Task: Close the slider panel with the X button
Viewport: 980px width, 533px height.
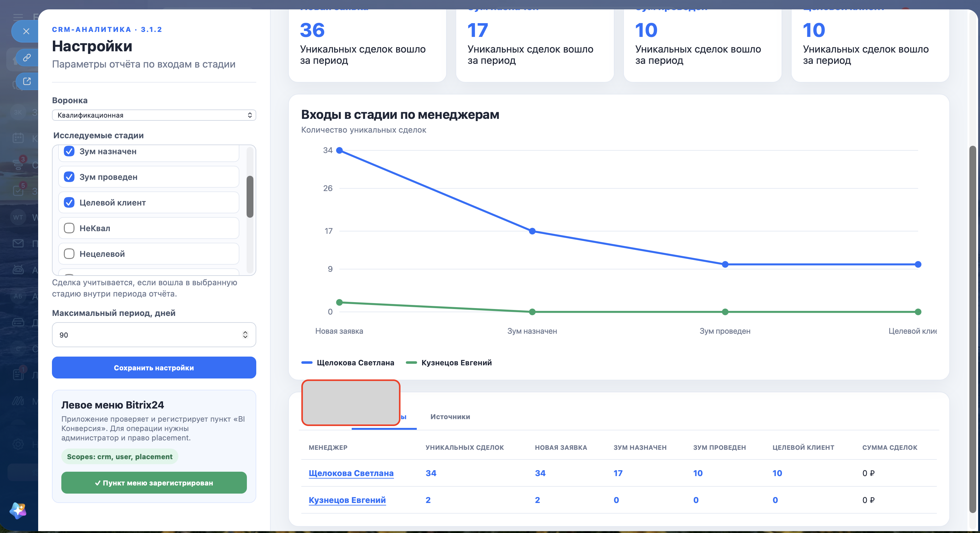Action: coord(26,31)
